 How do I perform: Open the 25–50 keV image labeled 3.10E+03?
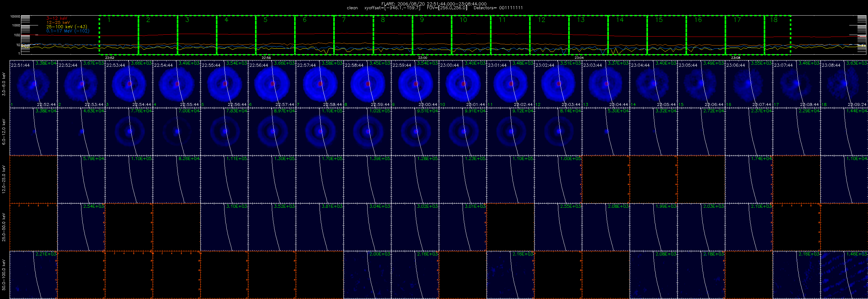click(224, 227)
